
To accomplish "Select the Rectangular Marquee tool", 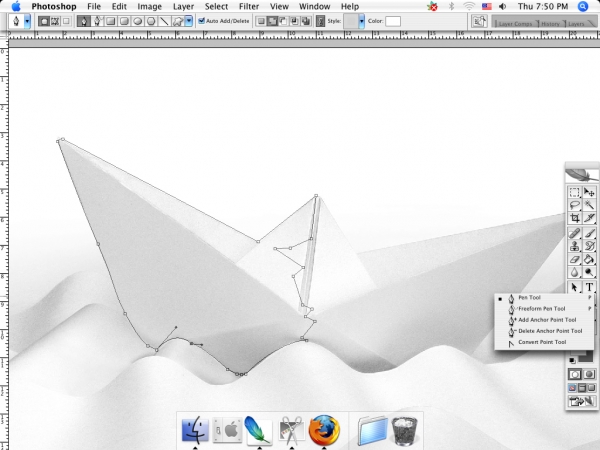I will (x=574, y=192).
